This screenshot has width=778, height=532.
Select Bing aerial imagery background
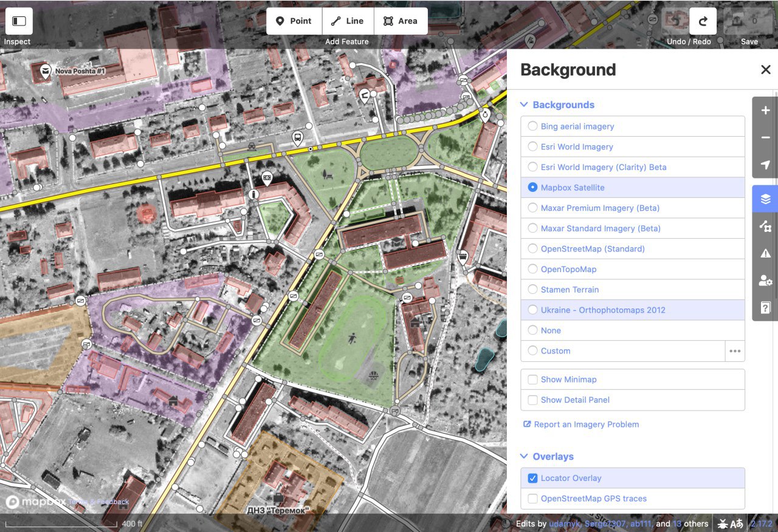633,126
